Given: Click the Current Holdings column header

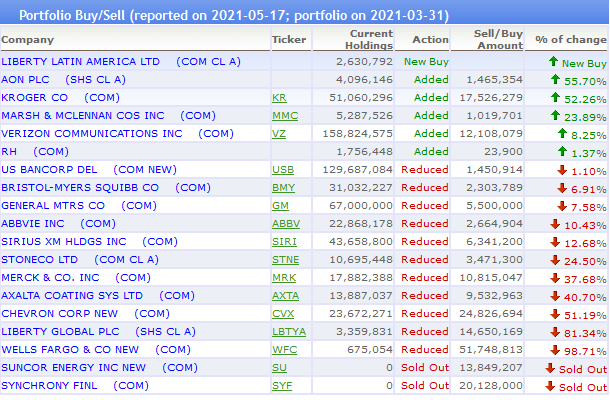Looking at the screenshot, I should (369, 39).
